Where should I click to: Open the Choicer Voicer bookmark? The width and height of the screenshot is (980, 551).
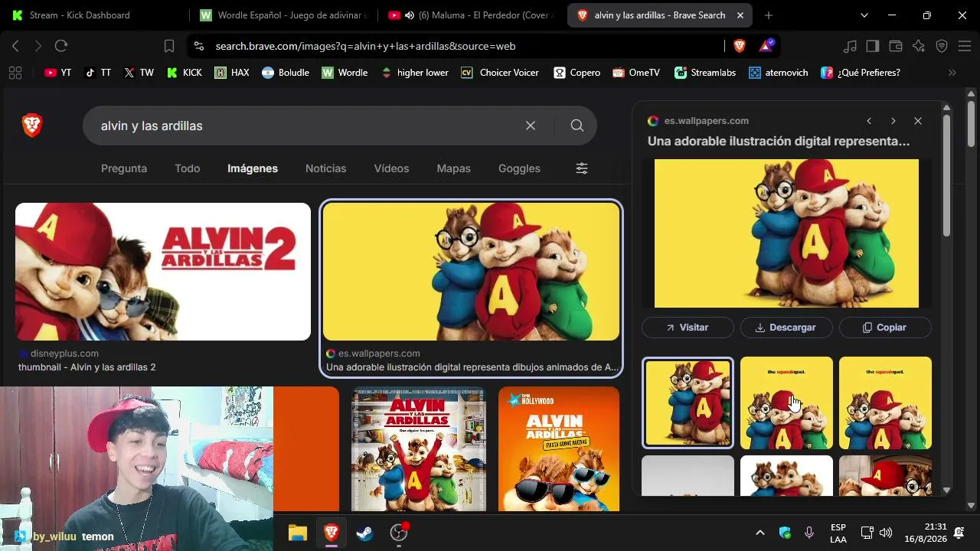[x=499, y=73]
